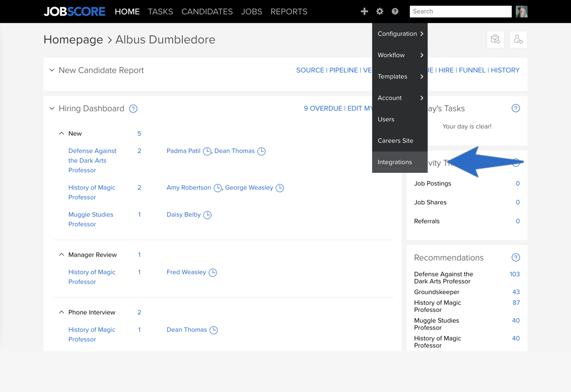Image resolution: width=571 pixels, height=392 pixels.
Task: Open the 9 Overdue link
Action: point(323,109)
